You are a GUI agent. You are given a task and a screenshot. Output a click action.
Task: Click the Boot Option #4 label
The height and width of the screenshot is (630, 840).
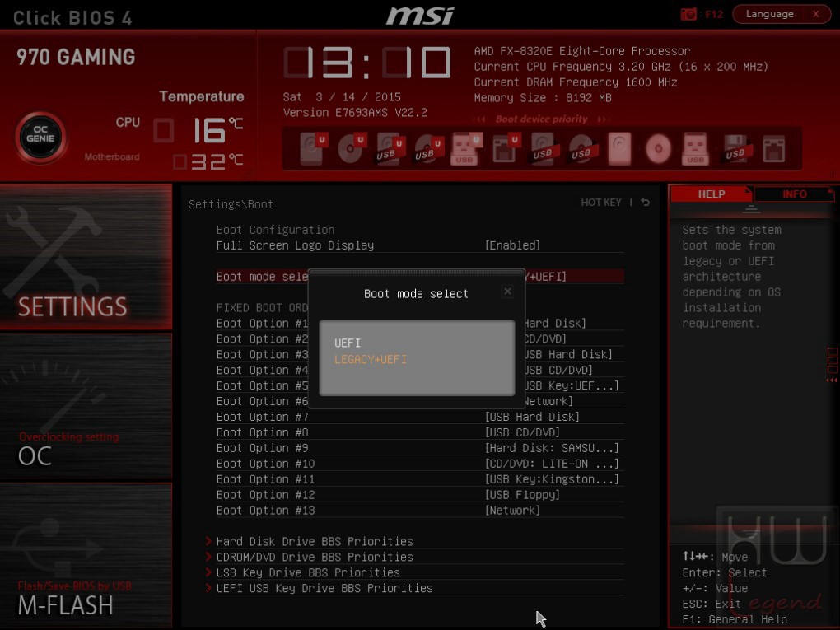click(x=262, y=370)
